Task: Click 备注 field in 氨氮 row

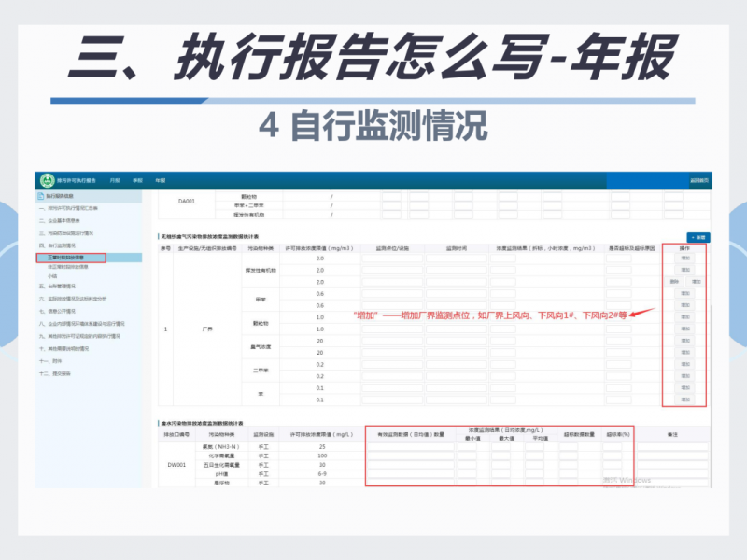Action: (672, 447)
